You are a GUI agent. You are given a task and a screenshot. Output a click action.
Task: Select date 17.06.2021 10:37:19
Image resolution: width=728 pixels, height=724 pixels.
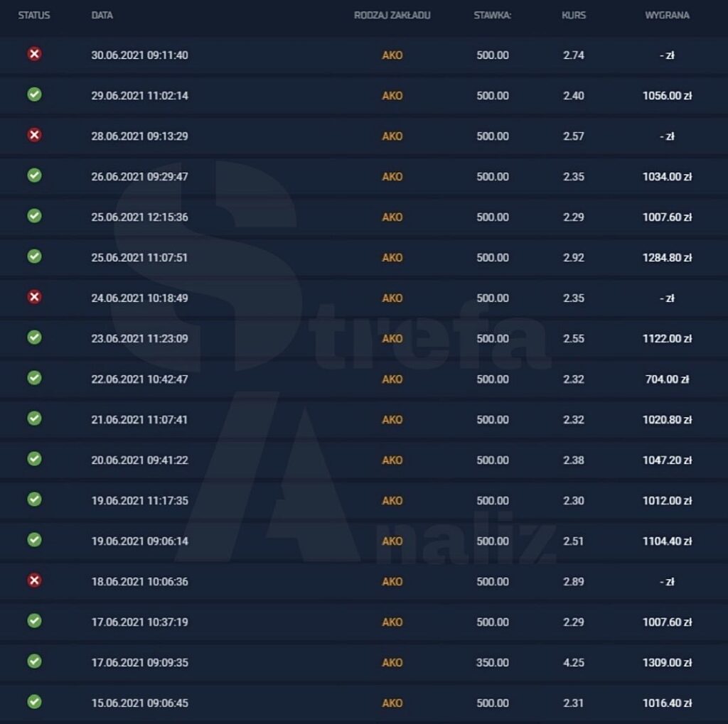(140, 622)
